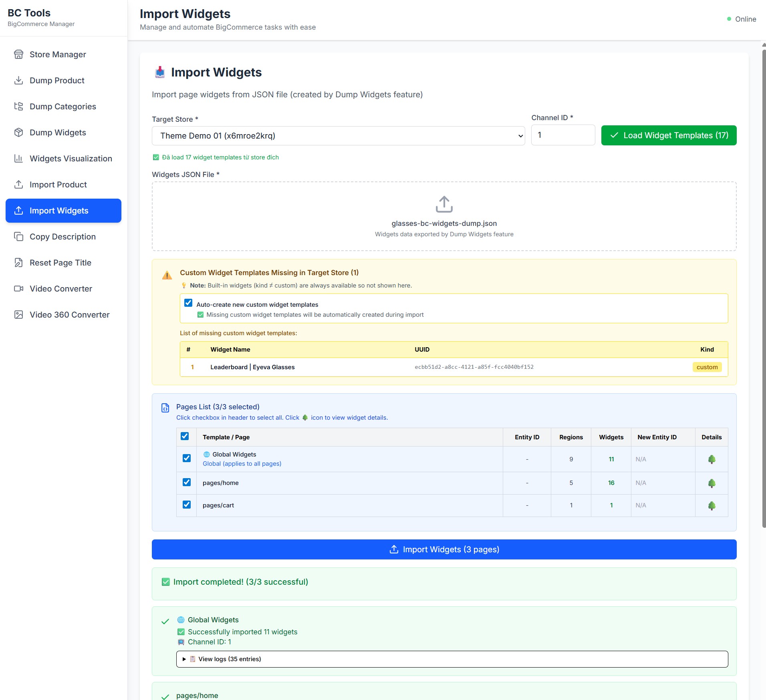This screenshot has width=766, height=700.
Task: View widget details tree icon for pages/home
Action: [x=712, y=483]
